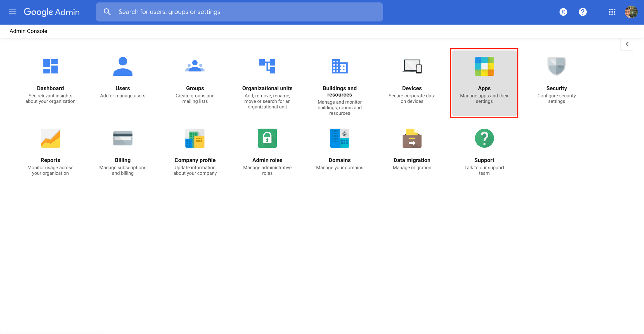This screenshot has width=644, height=334.
Task: Open the Users management icon
Action: tap(122, 66)
